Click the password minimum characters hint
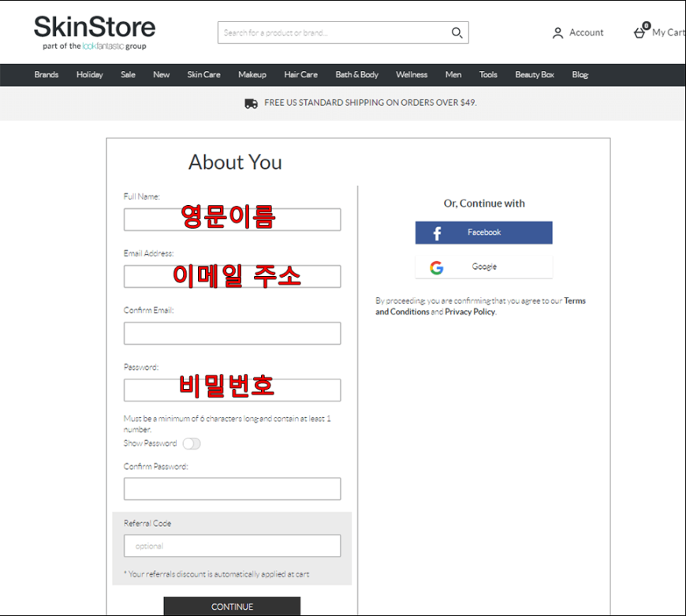This screenshot has width=686, height=616. pos(227,424)
